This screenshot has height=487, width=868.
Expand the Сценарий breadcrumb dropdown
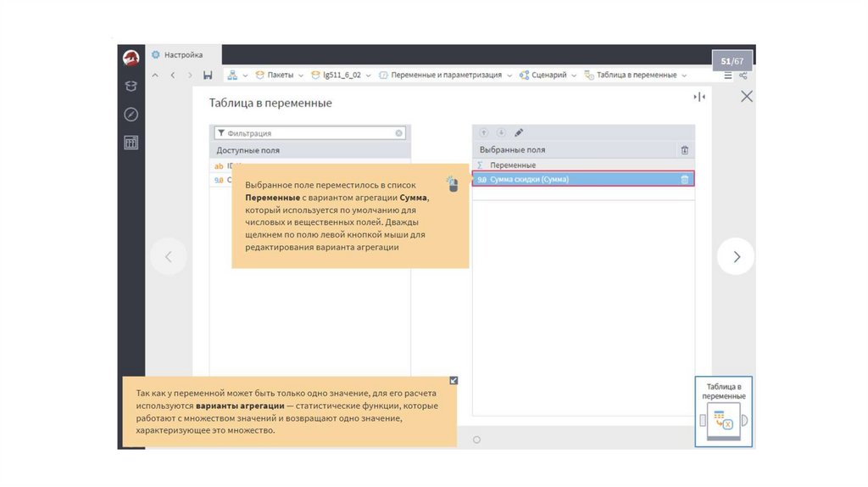coord(574,76)
